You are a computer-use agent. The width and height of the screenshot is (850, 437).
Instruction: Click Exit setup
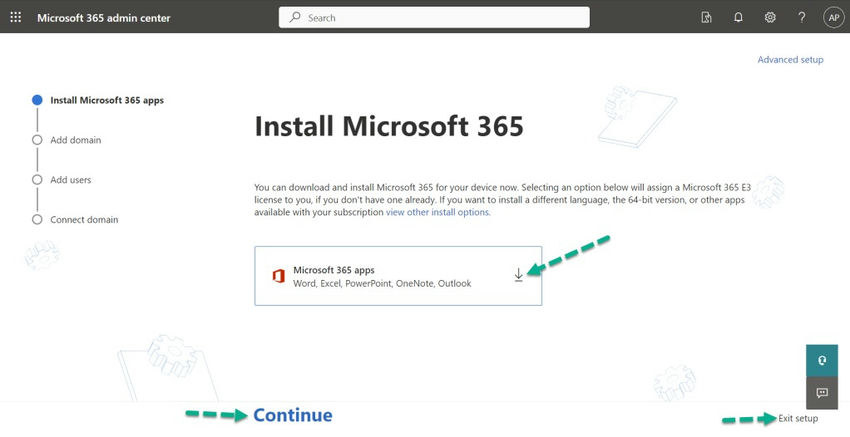click(x=798, y=419)
